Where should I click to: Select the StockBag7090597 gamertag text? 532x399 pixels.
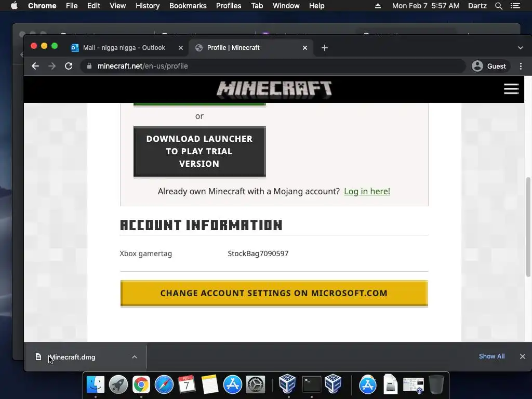coord(258,254)
